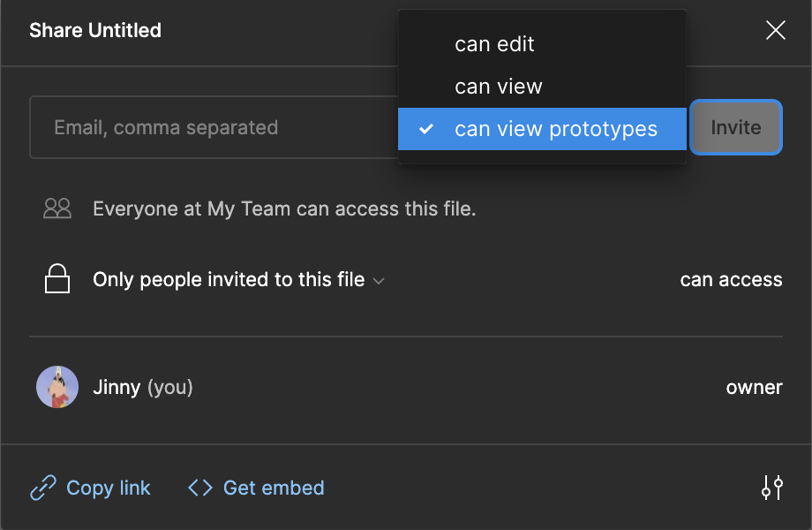Open share settings via the sliders icon
Image resolution: width=812 pixels, height=530 pixels.
771,488
